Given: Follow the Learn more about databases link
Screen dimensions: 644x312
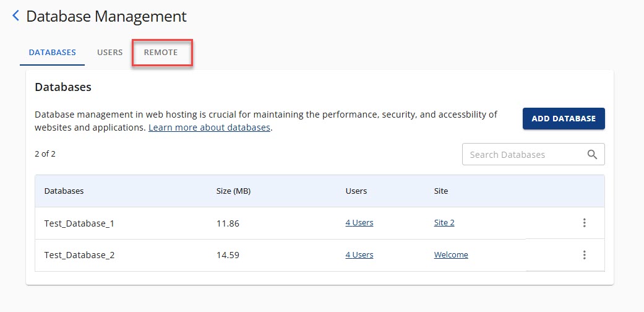Looking at the screenshot, I should (x=209, y=128).
